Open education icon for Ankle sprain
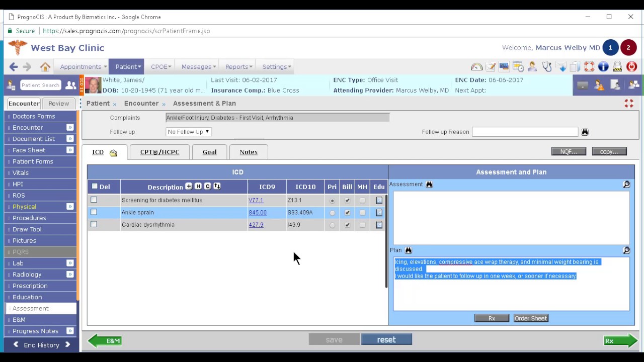 coord(379,213)
